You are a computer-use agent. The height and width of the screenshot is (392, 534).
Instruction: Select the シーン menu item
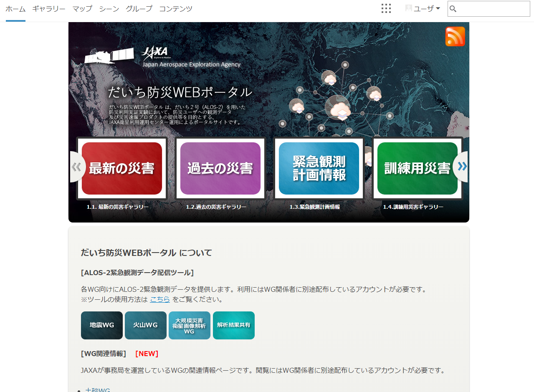109,8
